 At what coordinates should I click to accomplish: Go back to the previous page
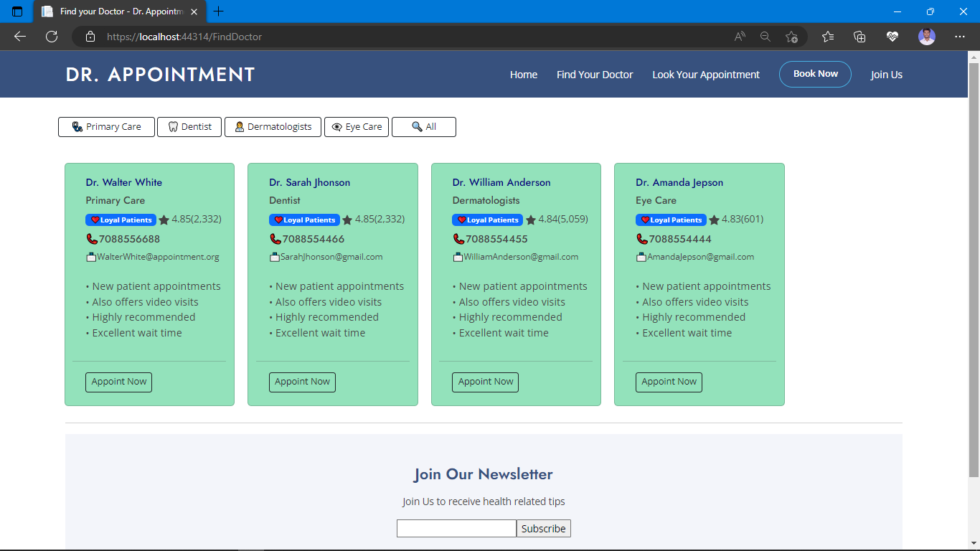point(20,37)
